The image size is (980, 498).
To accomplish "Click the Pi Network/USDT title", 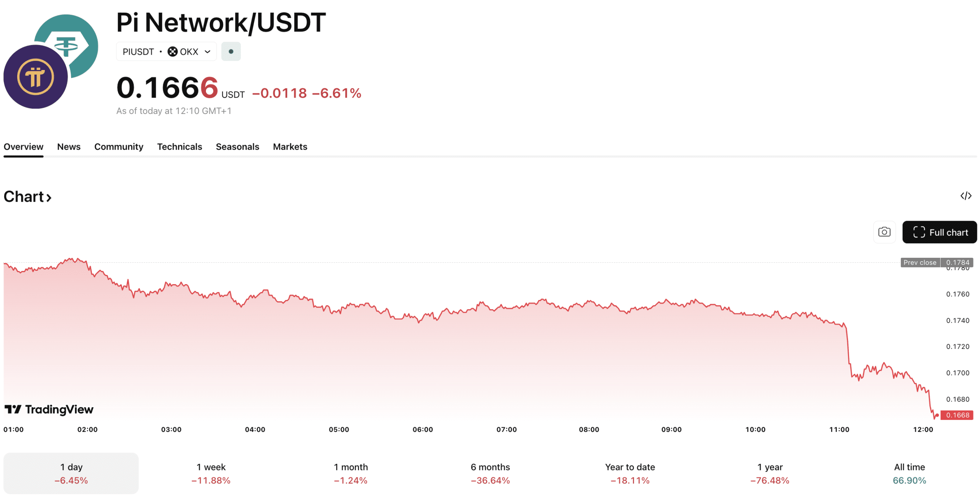I will tap(221, 22).
